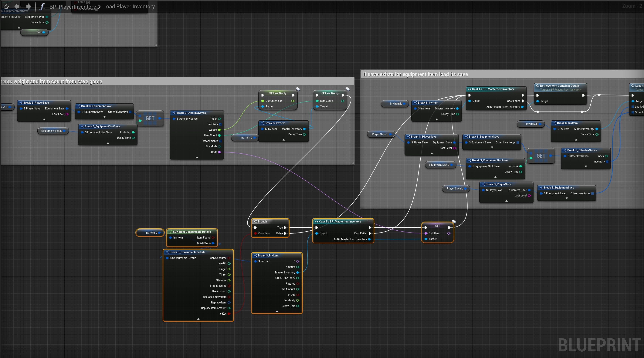The height and width of the screenshot is (358, 644).
Task: Toggle the Force checkbox
Action: tap(88, 2)
